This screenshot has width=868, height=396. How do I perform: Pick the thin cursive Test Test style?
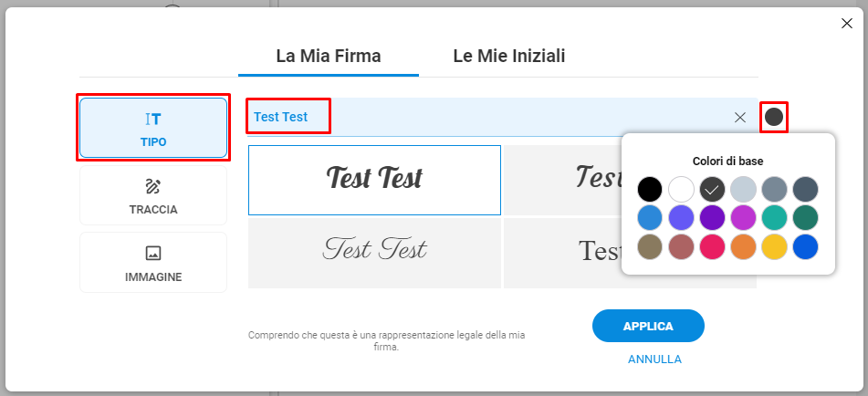pos(374,253)
